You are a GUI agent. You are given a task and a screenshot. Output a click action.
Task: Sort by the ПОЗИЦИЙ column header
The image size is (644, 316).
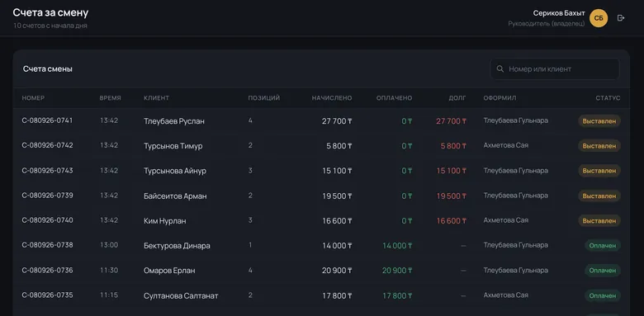click(263, 98)
